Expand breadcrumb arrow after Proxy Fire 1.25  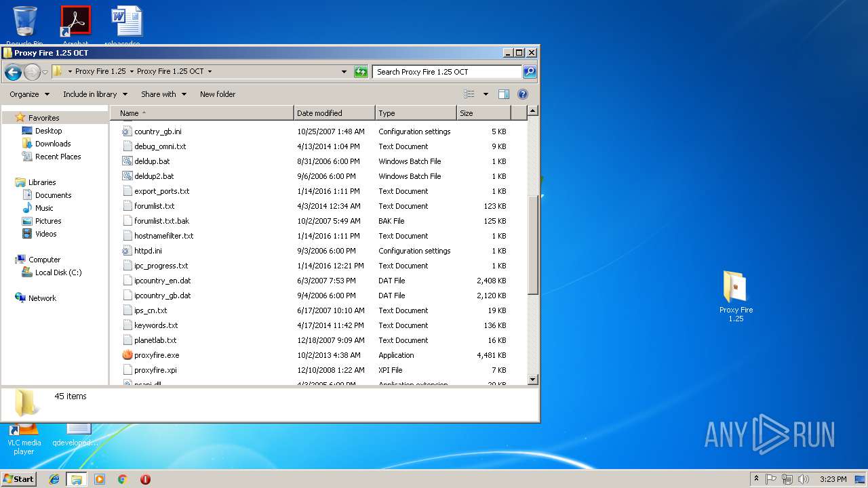[132, 71]
